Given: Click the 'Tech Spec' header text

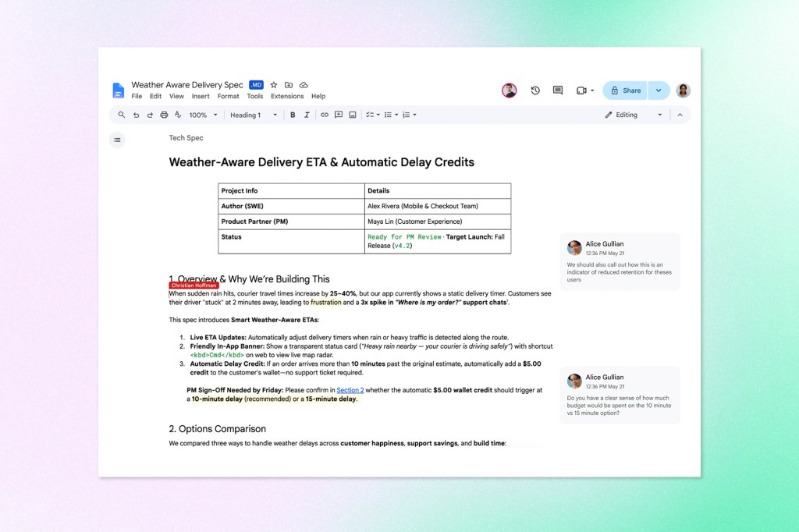Looking at the screenshot, I should pos(186,137).
